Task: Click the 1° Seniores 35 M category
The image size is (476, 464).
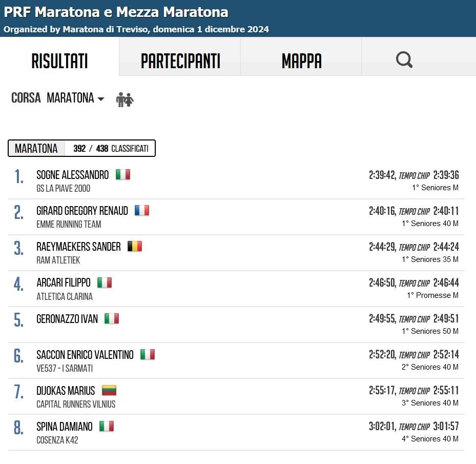Action: pos(430,259)
